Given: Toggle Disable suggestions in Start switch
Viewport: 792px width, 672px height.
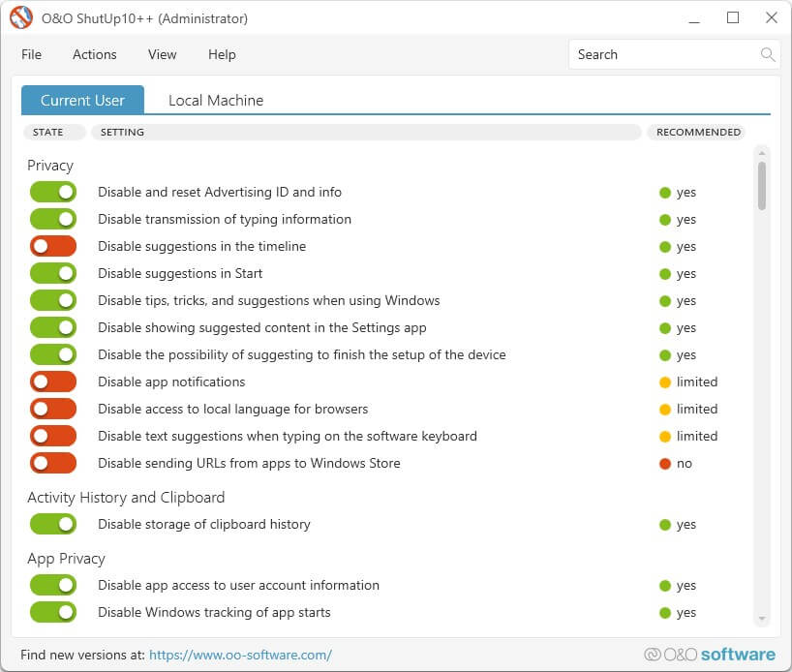Looking at the screenshot, I should coord(53,273).
